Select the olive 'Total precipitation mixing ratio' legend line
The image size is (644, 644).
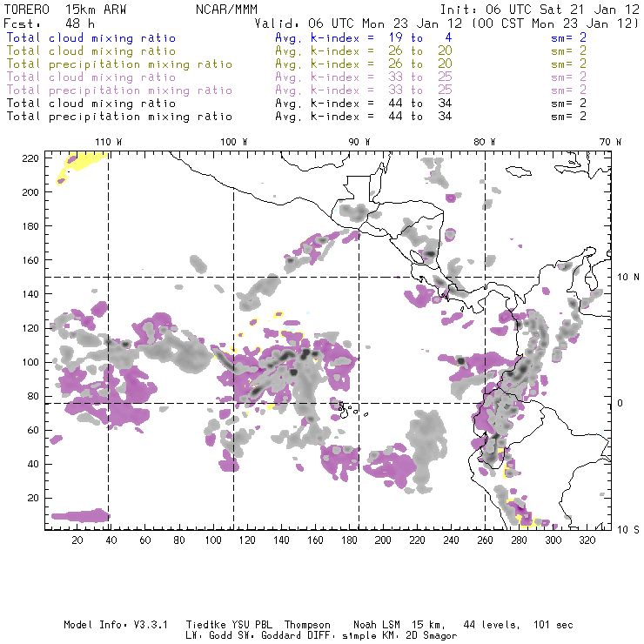click(x=119, y=64)
